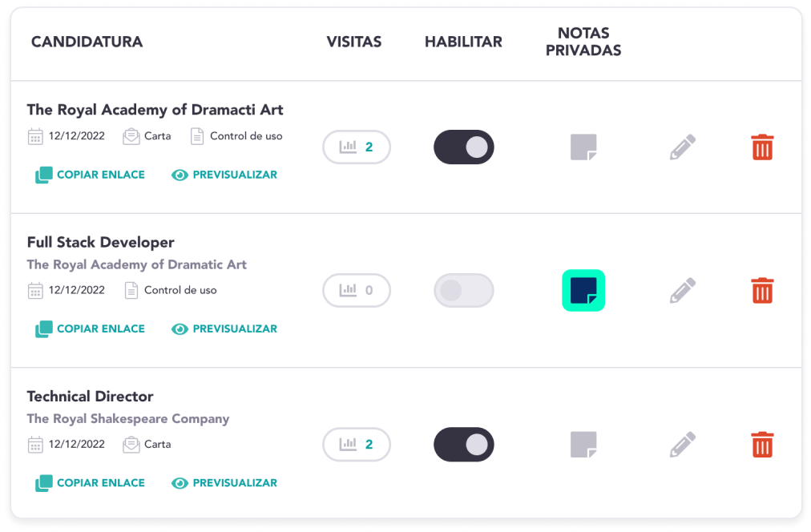The image size is (811, 532).
Task: Open the Technical Director application title
Action: pos(90,397)
